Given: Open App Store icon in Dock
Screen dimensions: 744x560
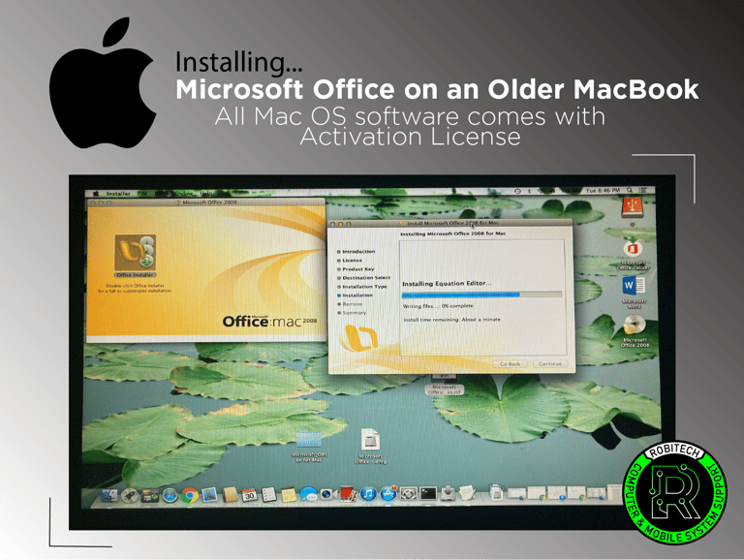Looking at the screenshot, I should point(388,493).
